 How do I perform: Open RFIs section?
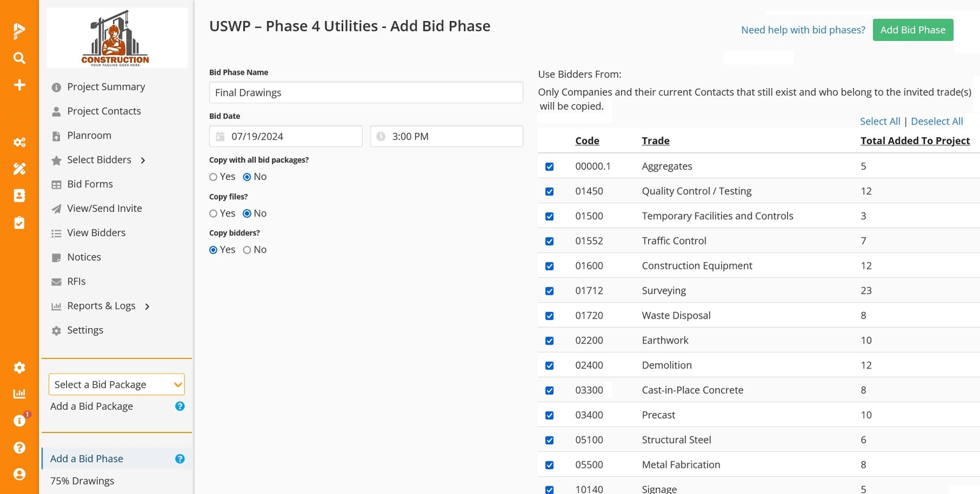click(77, 281)
